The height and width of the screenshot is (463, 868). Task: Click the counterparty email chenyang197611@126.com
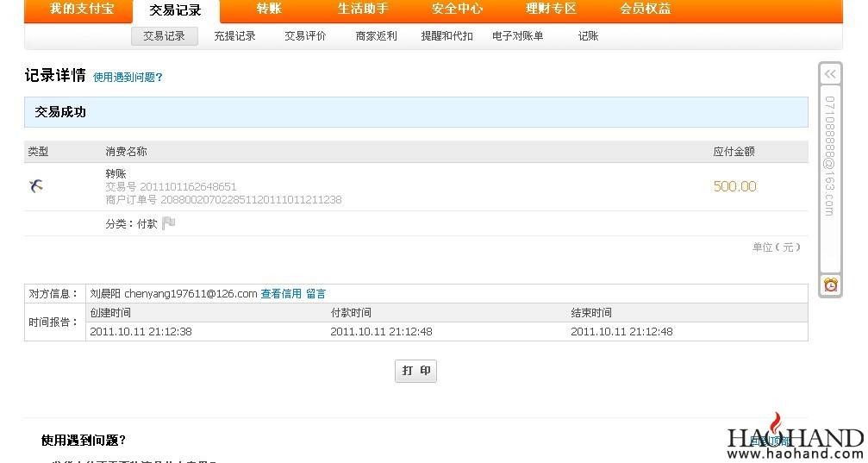coord(190,293)
